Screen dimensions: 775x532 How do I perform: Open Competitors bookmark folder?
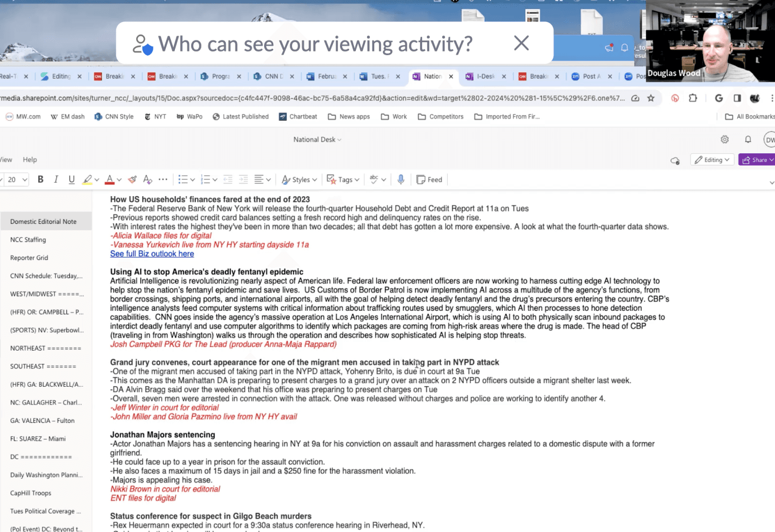[x=441, y=117]
